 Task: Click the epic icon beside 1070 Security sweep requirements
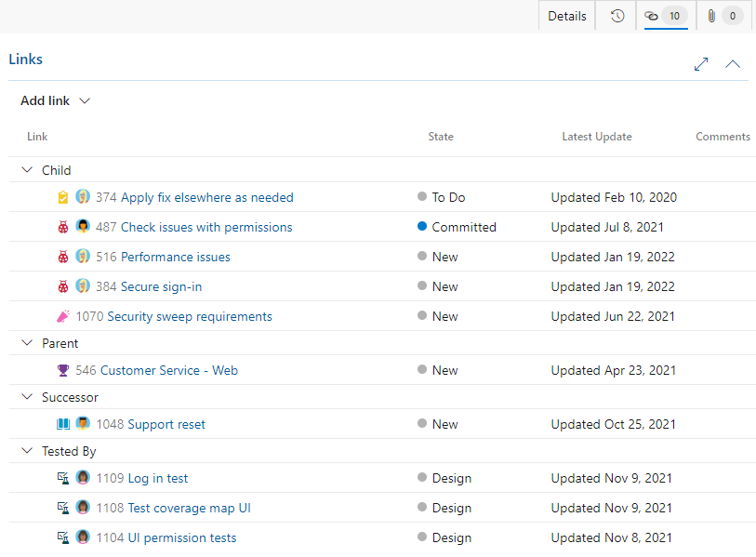pyautogui.click(x=62, y=316)
